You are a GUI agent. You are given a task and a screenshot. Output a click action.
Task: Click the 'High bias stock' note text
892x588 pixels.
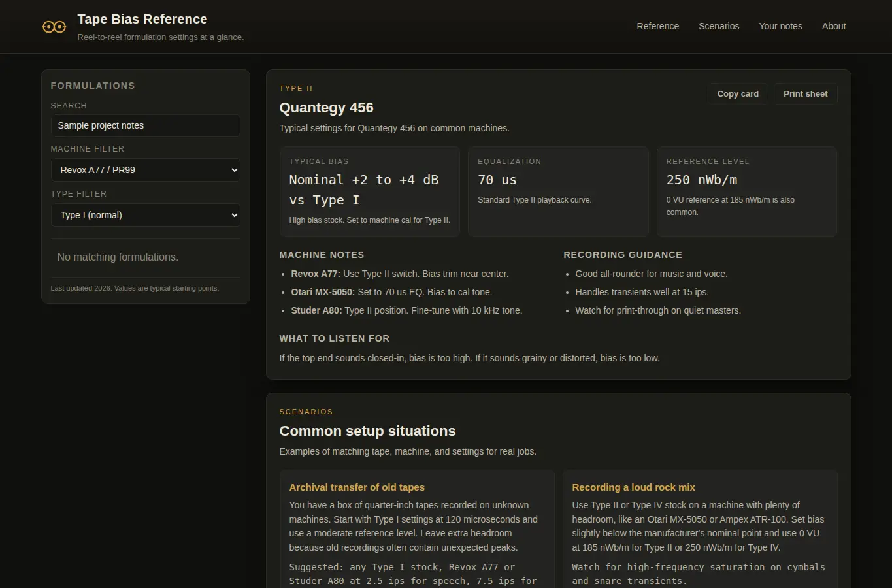(x=369, y=220)
